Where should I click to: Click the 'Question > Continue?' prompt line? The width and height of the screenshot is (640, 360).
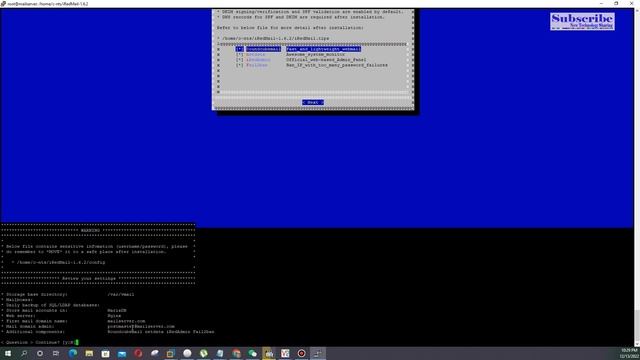pyautogui.click(x=40, y=342)
